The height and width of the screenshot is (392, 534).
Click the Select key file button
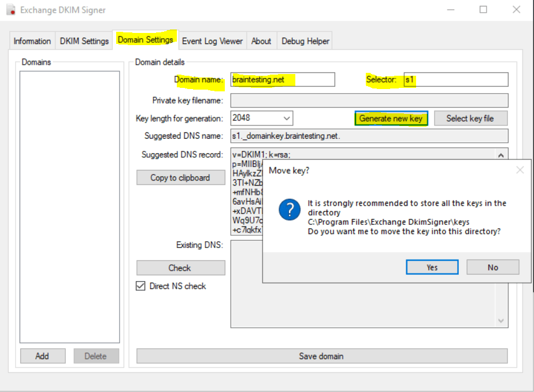pyautogui.click(x=470, y=119)
